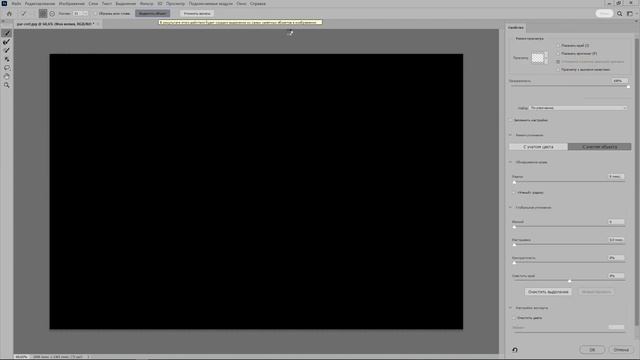The image size is (640, 360).
Task: Go to Photoshop Home screen icon
Action: (x=9, y=13)
